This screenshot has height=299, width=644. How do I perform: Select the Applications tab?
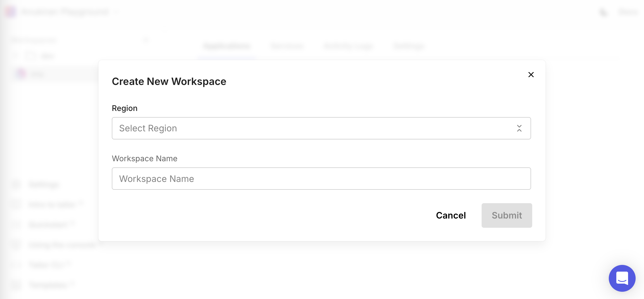coord(227,46)
